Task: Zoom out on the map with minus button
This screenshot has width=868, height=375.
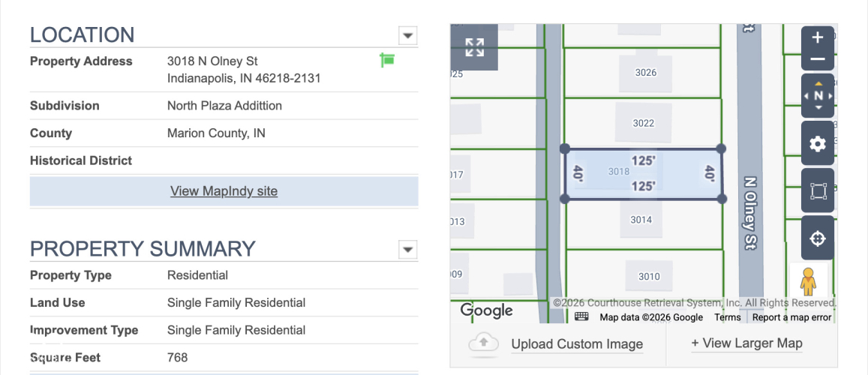Action: tap(817, 59)
